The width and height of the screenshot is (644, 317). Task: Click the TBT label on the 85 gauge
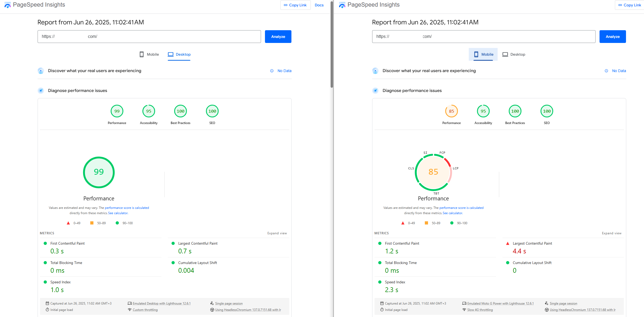tap(436, 193)
